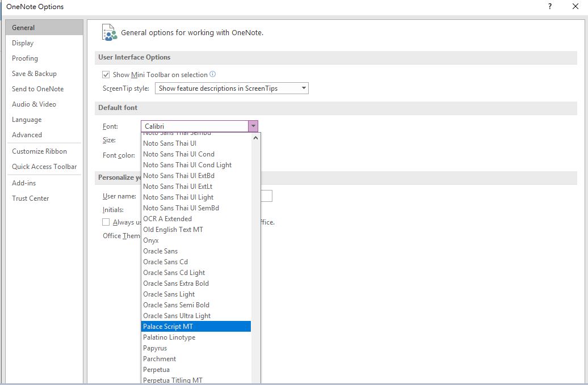The image size is (588, 385).
Task: Open the Advanced options category
Action: [44, 135]
